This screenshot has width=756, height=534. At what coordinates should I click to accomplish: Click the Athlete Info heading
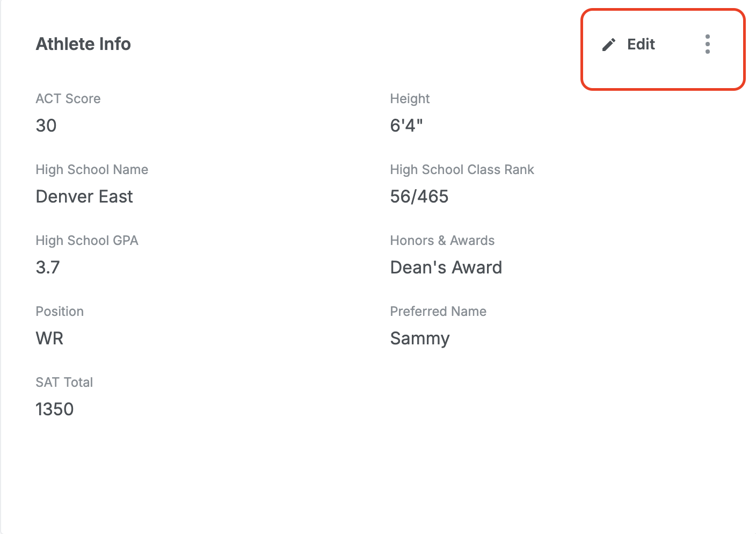tap(83, 44)
